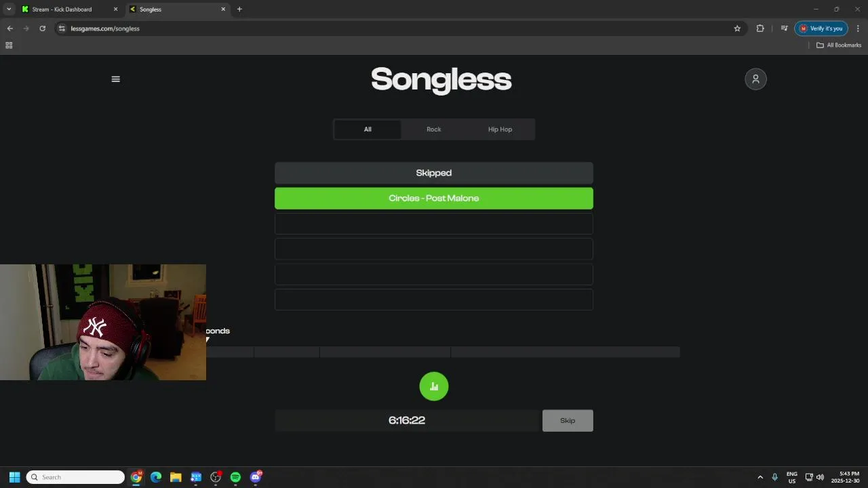Click the Songless title logo
Viewport: 868px width, 488px height.
[441, 79]
